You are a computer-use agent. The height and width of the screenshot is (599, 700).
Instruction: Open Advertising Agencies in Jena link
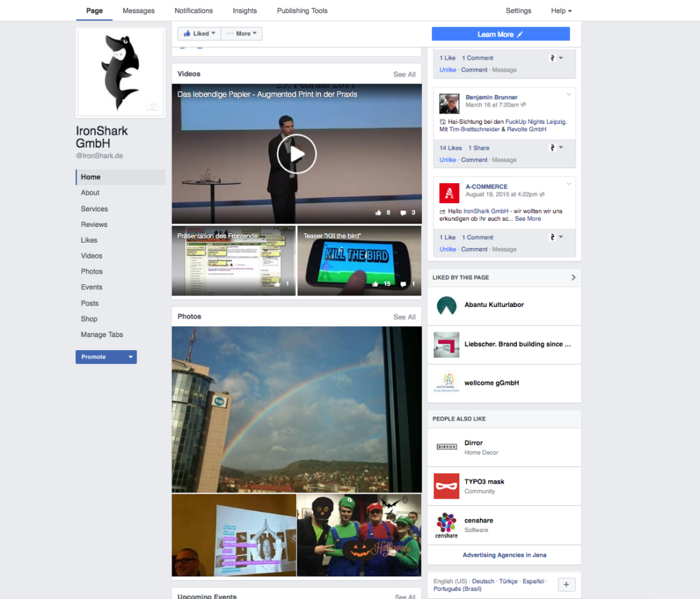click(x=504, y=555)
